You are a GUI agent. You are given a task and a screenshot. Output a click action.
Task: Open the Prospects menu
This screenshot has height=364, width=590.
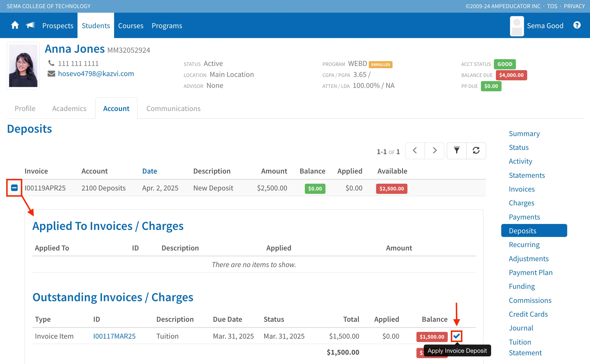58,26
